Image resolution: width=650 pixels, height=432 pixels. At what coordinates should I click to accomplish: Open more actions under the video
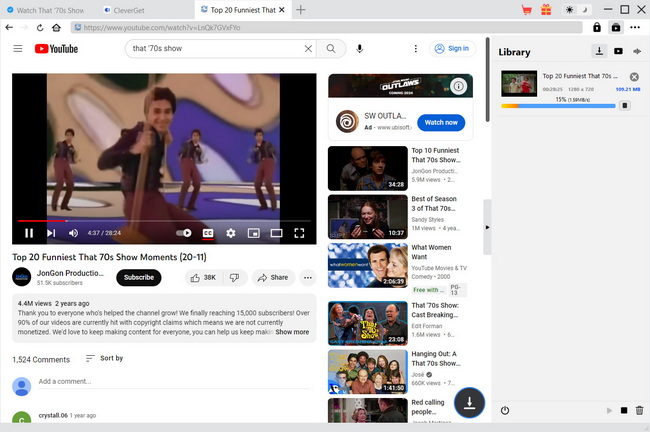pos(308,277)
